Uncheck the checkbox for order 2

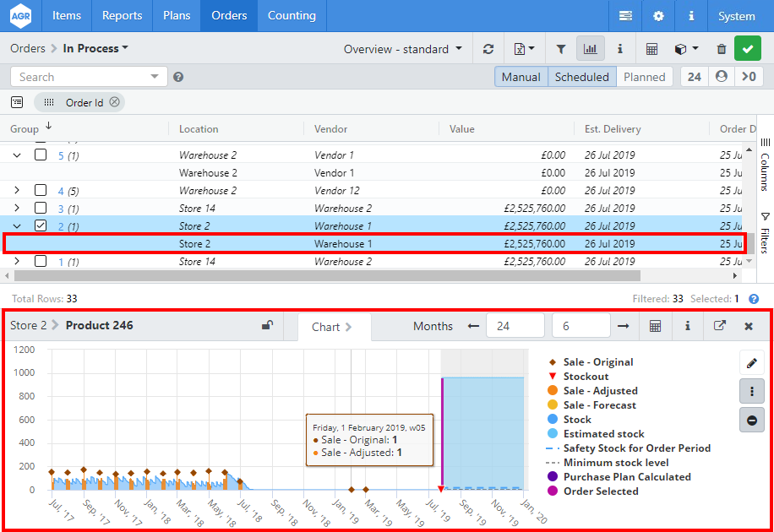41,226
